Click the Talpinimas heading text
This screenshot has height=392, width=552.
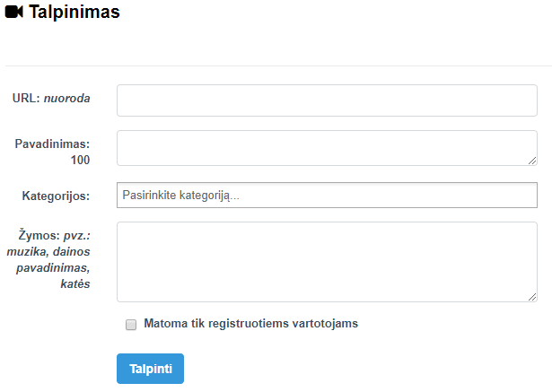click(74, 13)
